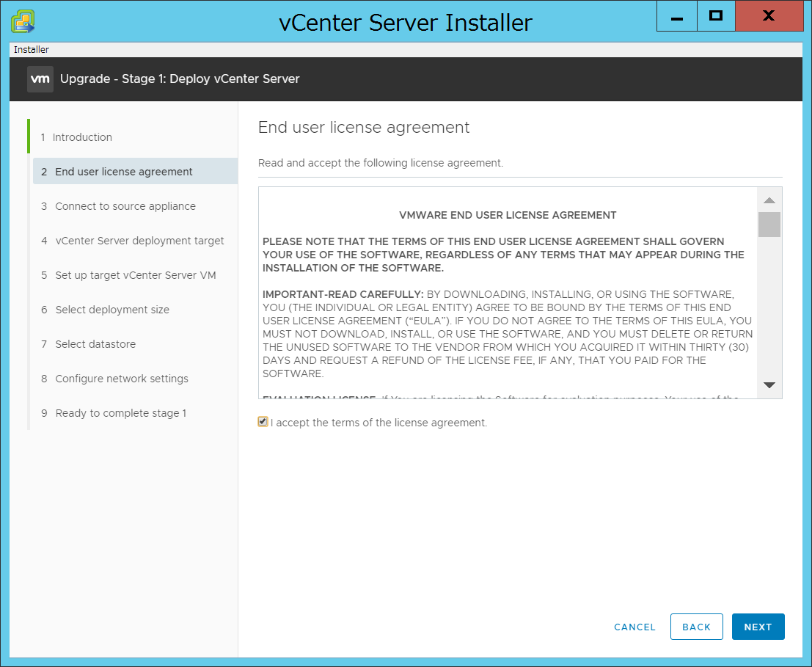Minimize the installer window

677,16
